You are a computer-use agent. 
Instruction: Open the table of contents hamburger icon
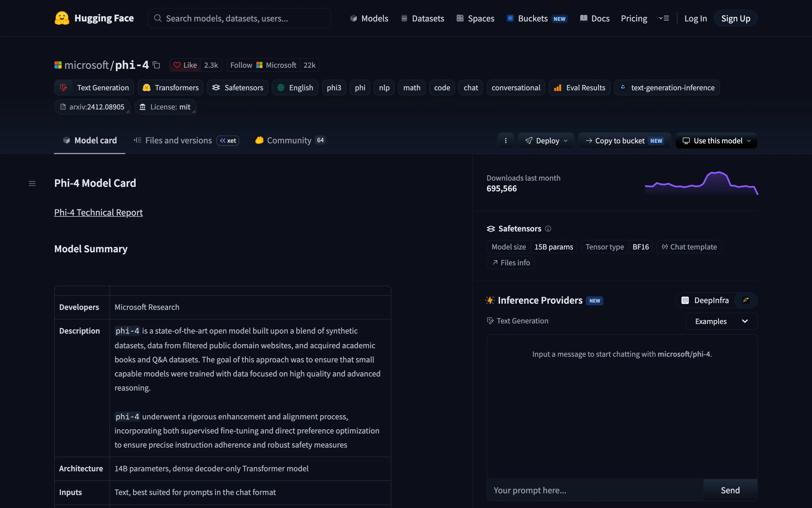(32, 183)
